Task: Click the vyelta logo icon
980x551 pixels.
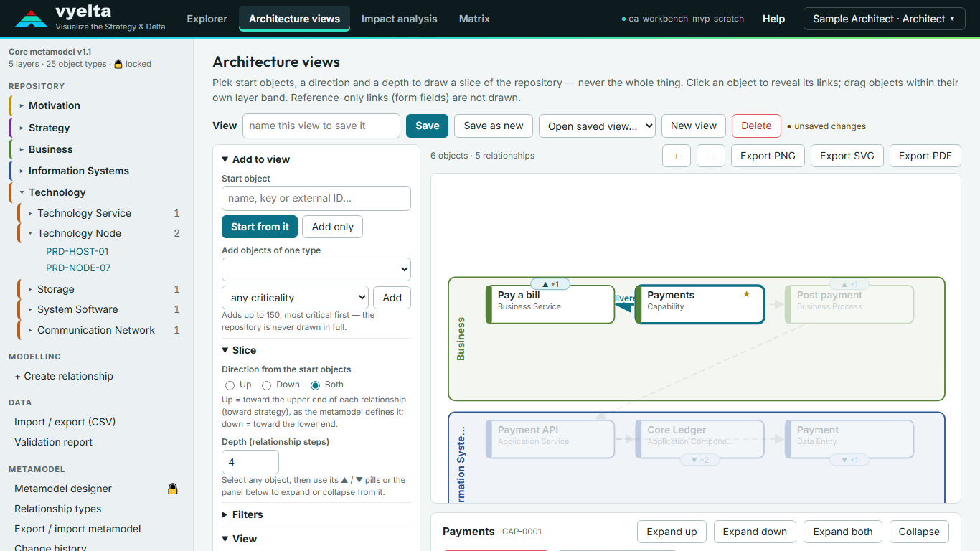Action: pos(31,19)
